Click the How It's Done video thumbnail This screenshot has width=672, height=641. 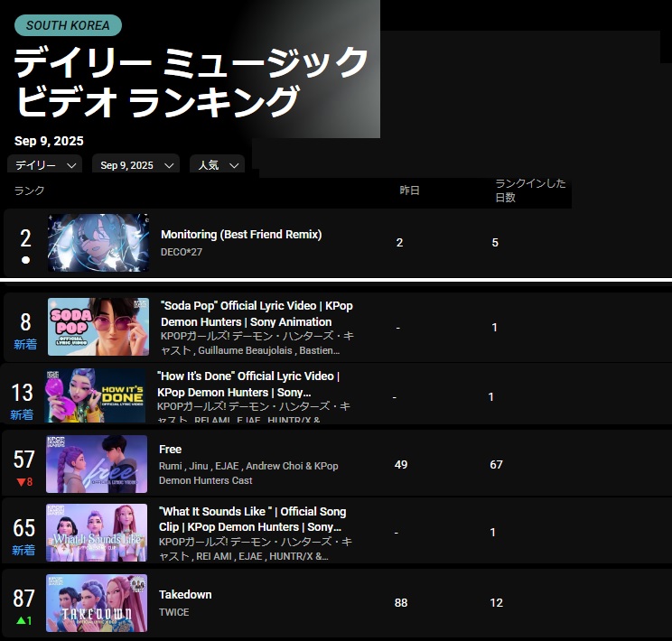[96, 395]
